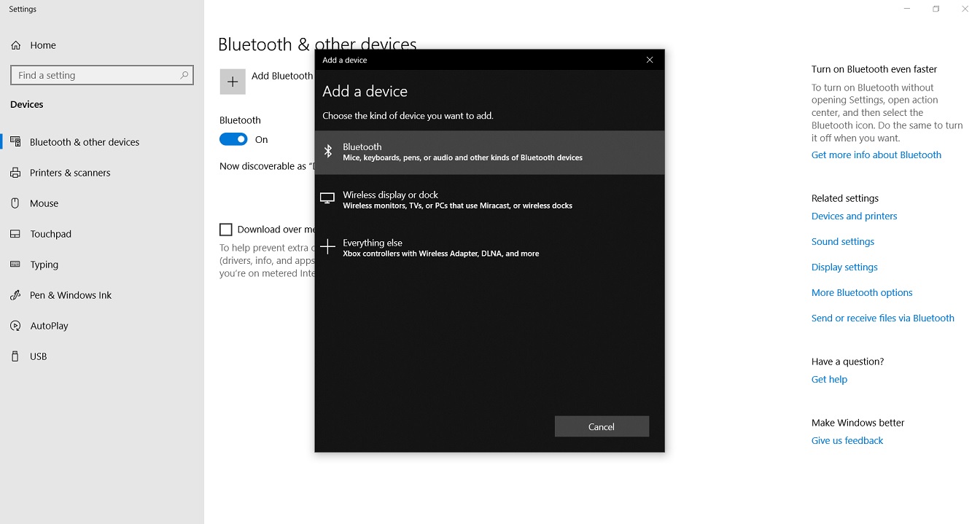Open More Bluetooth options link
Image resolution: width=980 pixels, height=524 pixels.
[x=862, y=292]
